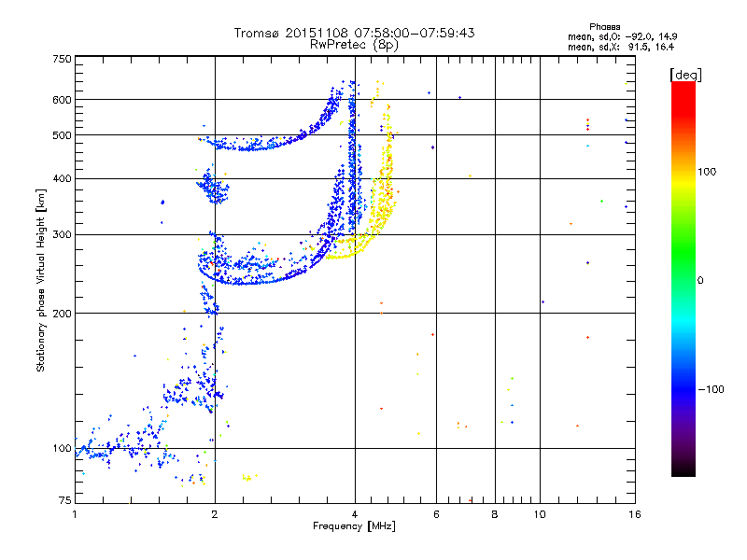Click y-axis tick label '500'

[62, 135]
